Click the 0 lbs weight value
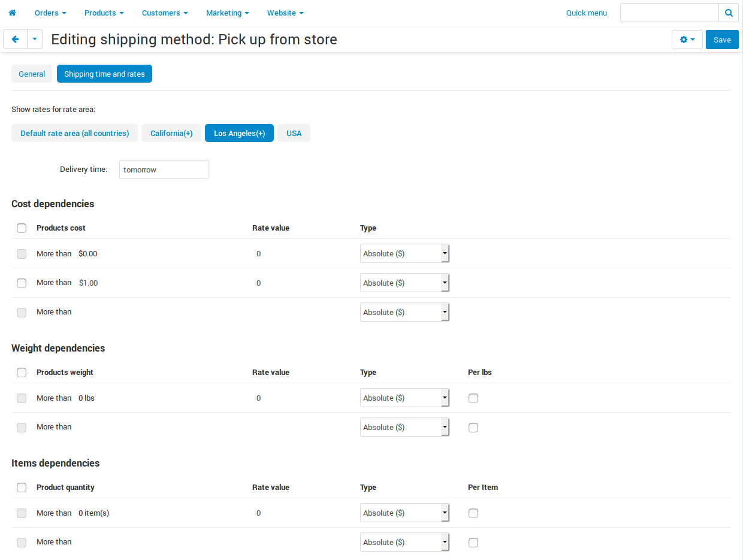The width and height of the screenshot is (743, 560). coord(86,398)
